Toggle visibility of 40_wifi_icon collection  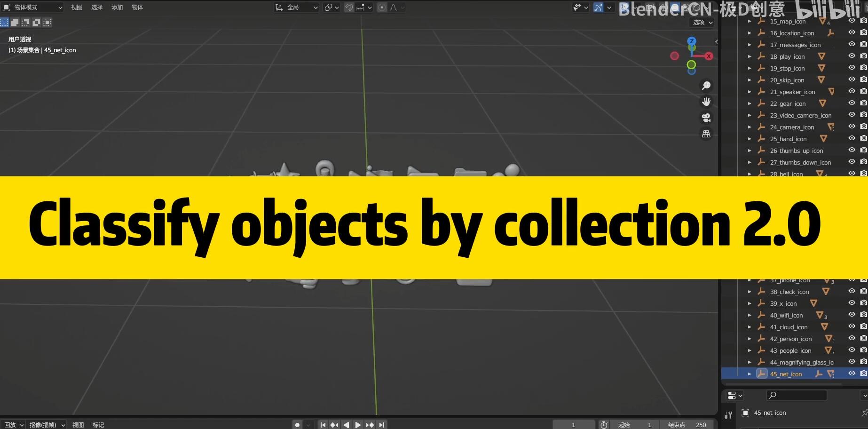(x=852, y=315)
